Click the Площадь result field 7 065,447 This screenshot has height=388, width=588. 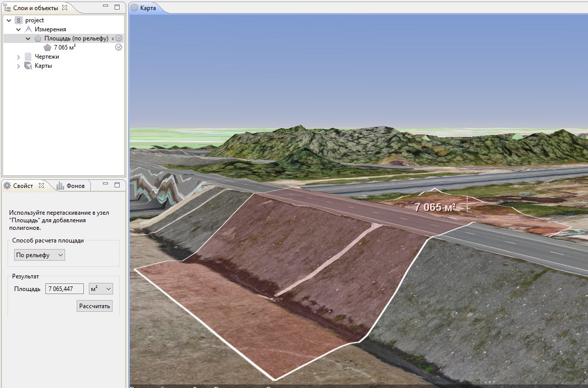click(64, 288)
